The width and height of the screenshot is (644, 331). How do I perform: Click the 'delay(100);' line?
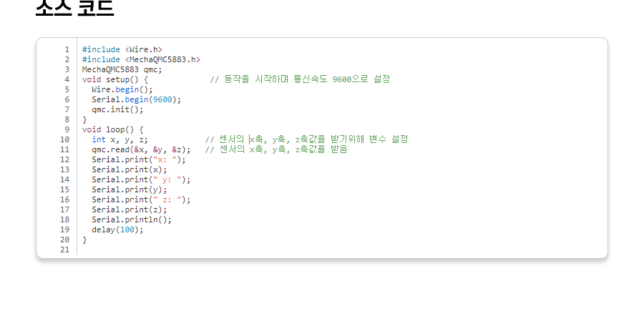tap(117, 229)
